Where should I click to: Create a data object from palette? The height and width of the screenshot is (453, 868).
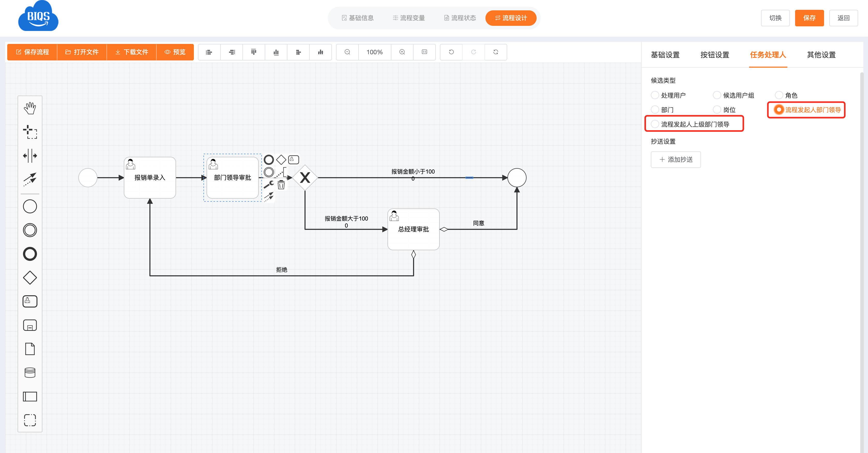[30, 349]
